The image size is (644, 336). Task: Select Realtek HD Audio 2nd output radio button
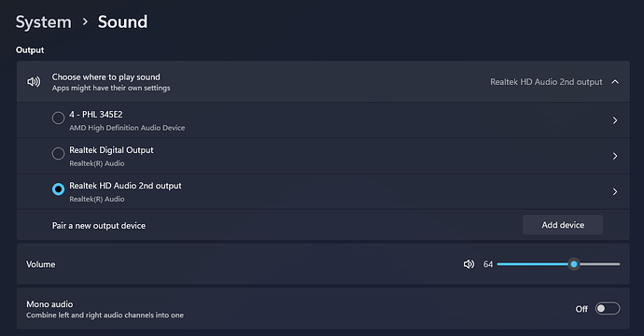pyautogui.click(x=58, y=189)
